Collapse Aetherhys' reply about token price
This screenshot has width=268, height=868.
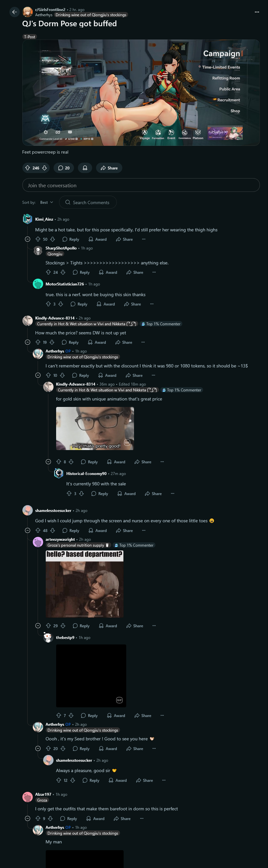[x=38, y=376]
